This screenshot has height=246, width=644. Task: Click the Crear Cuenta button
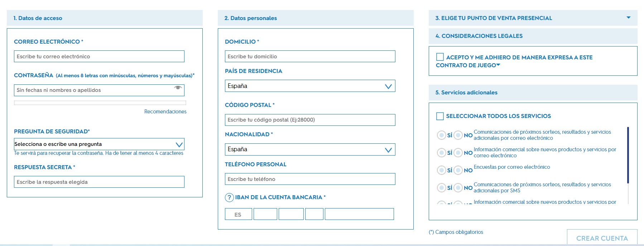pos(602,238)
